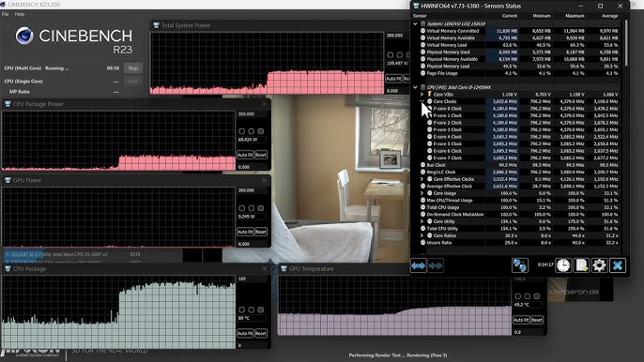Expand the Core Effective Clocks row

click(x=422, y=179)
